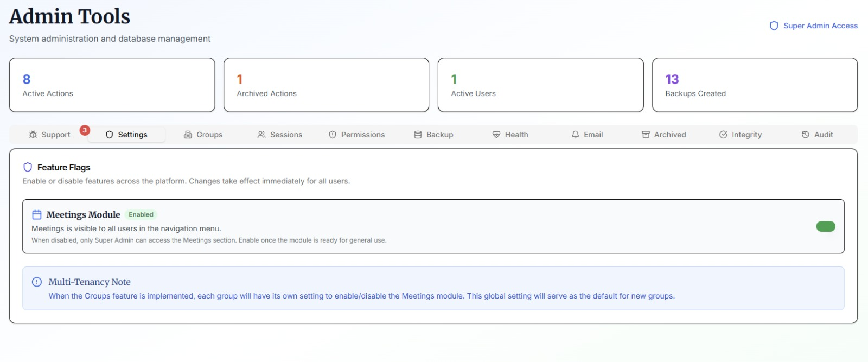Click the Multi-Tenancy Note info icon
This screenshot has width=868, height=362.
pos(37,282)
